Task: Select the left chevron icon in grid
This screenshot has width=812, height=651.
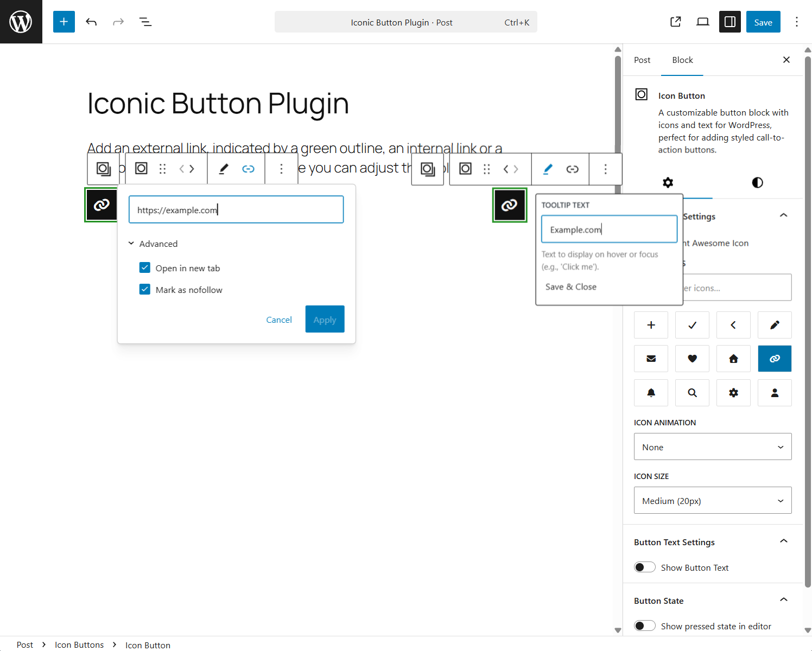Action: 733,325
